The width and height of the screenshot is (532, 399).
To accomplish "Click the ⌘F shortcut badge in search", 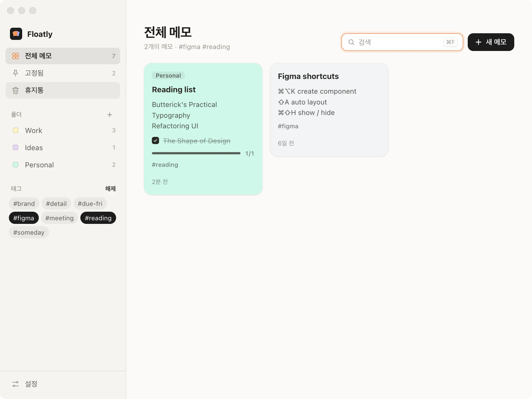I will (x=450, y=42).
